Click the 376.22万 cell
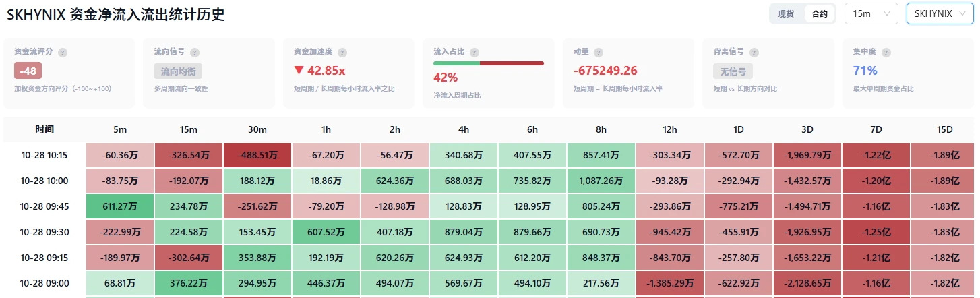980x298 pixels. coord(189,283)
